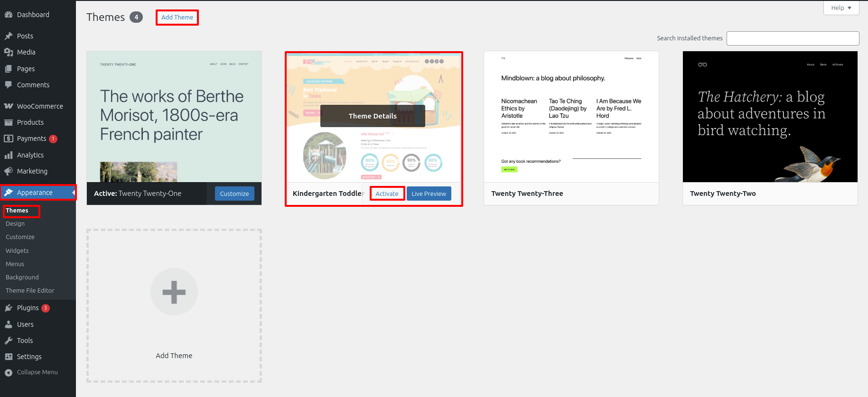Click Live Preview for Kindergarten Toddler

(x=429, y=194)
